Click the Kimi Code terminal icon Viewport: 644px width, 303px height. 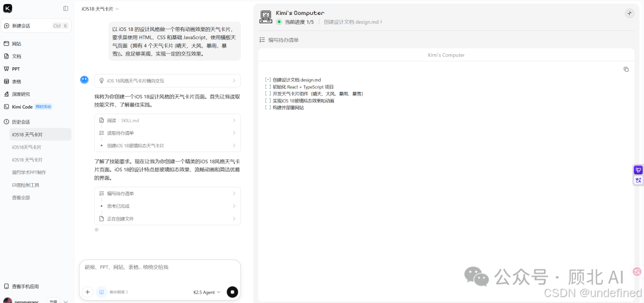[x=6, y=107]
